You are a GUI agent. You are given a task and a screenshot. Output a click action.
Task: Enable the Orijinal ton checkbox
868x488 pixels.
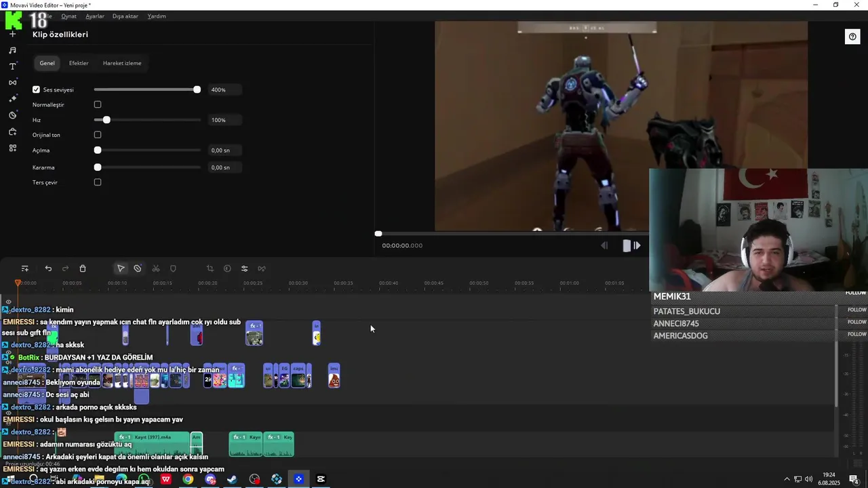(98, 135)
